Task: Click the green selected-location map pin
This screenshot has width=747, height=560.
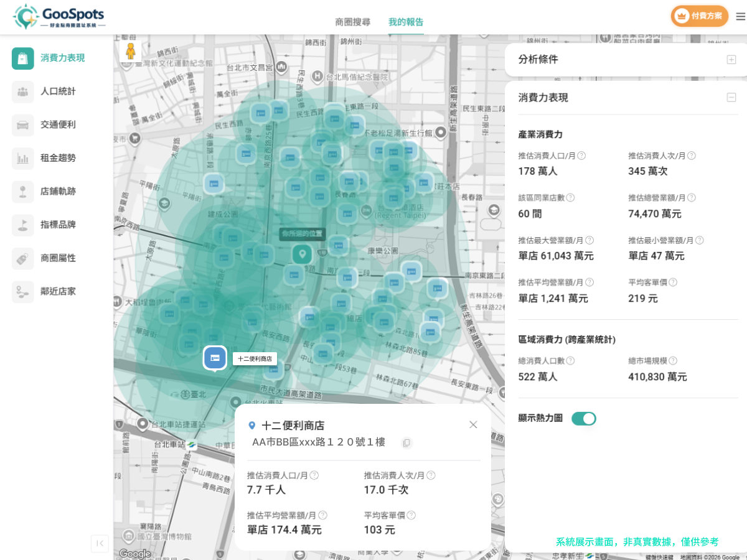Action: click(302, 253)
